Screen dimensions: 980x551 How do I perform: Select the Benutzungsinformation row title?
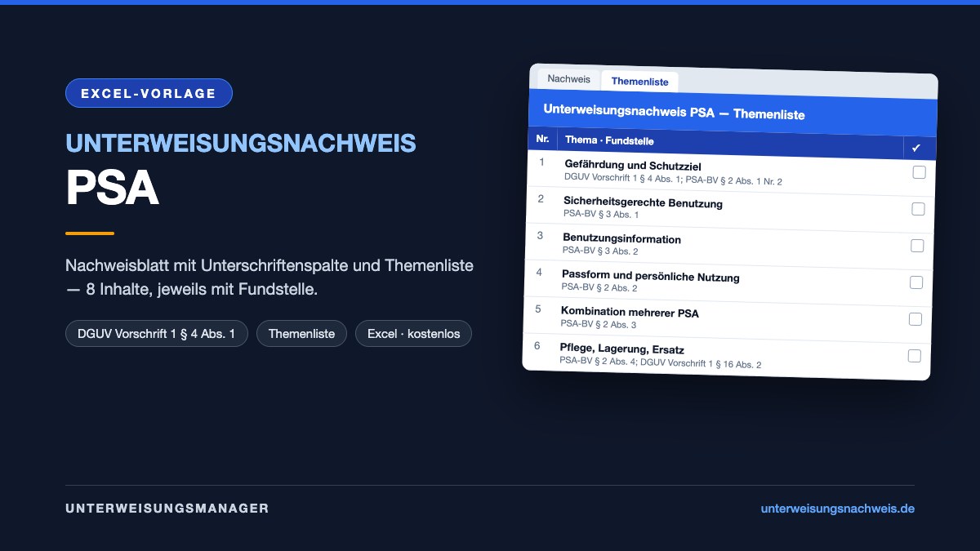click(x=621, y=238)
